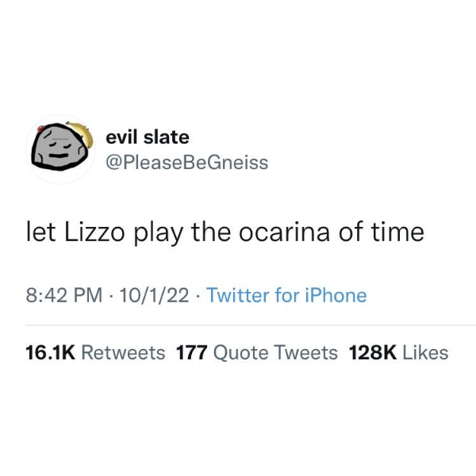Click the red cherry on the avatar
The width and height of the screenshot is (476, 476).
tap(41, 129)
